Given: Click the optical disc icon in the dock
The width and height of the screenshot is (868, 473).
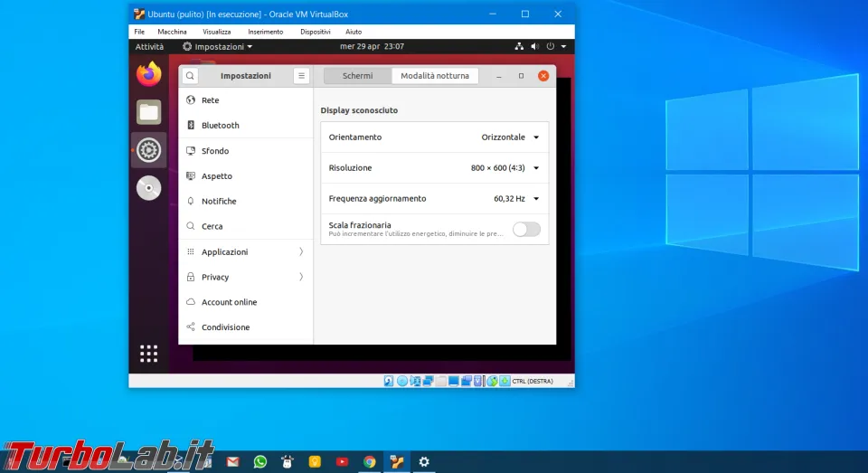Looking at the screenshot, I should click(x=149, y=188).
